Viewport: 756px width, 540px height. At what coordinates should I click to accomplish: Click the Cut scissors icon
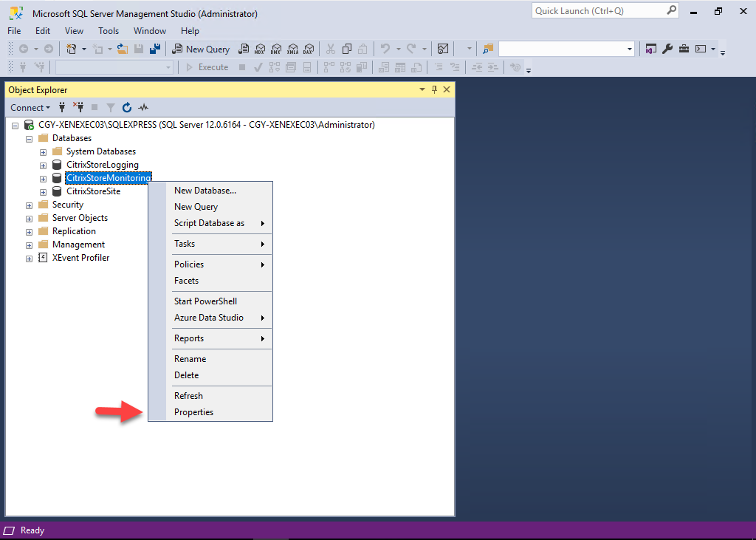tap(330, 49)
